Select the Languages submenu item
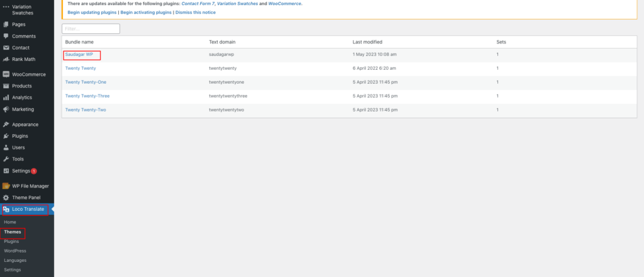Viewport: 644px width, 277px height. 15,260
